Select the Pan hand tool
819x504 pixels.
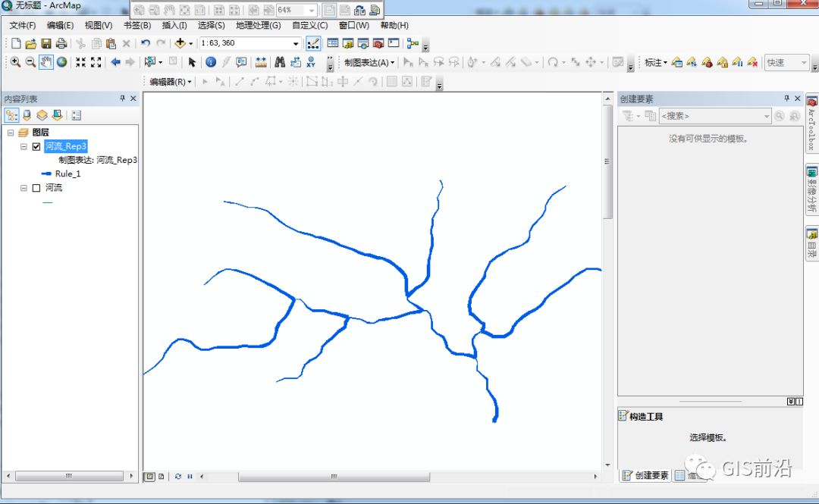coord(46,62)
